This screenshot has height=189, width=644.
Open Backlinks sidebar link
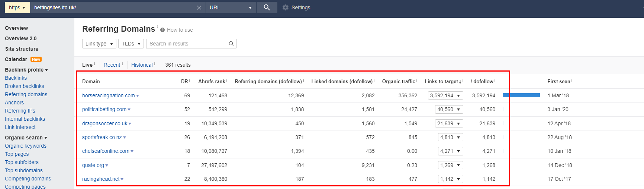point(16,78)
